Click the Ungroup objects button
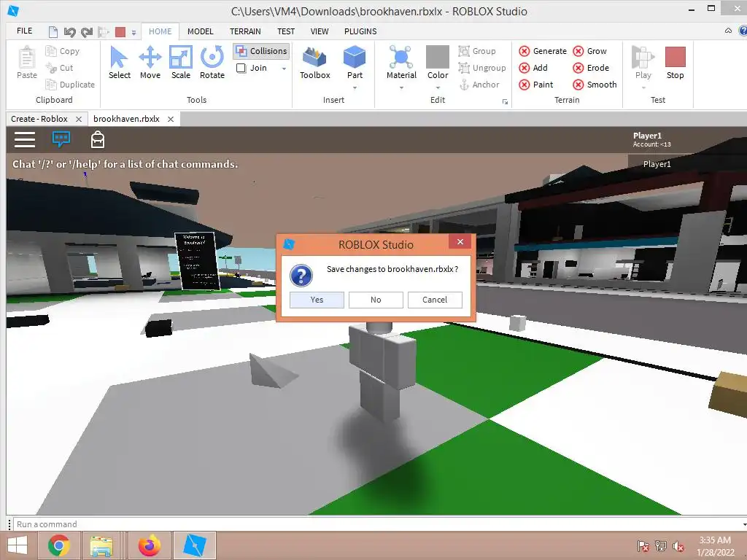Screen dimensions: 747x560 pyautogui.click(x=482, y=68)
